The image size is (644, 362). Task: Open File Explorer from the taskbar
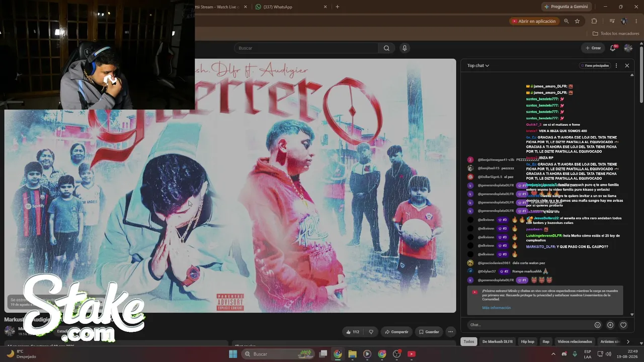point(352,354)
